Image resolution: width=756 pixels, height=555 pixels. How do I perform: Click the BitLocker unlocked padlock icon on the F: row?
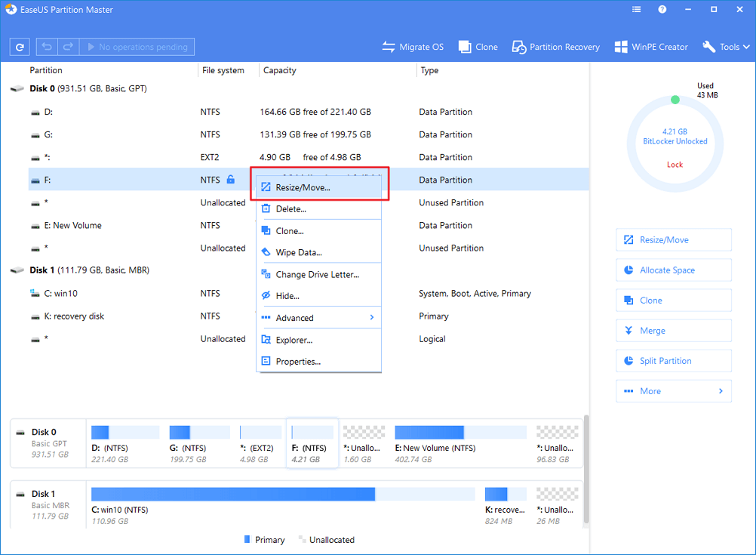(231, 179)
